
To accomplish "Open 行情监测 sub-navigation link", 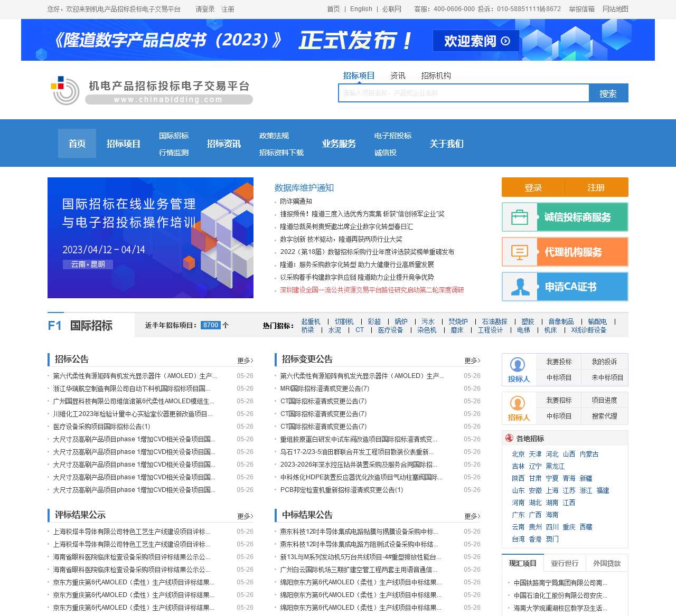I will click(x=174, y=153).
